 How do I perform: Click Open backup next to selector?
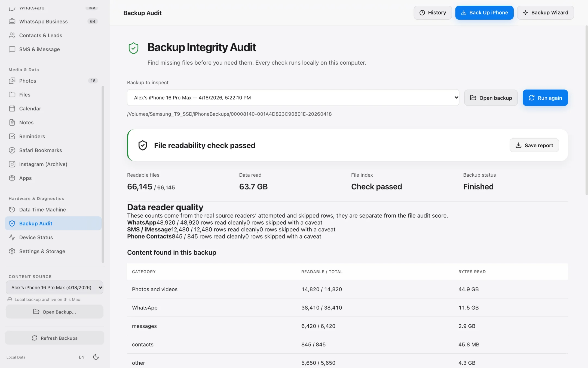click(491, 98)
